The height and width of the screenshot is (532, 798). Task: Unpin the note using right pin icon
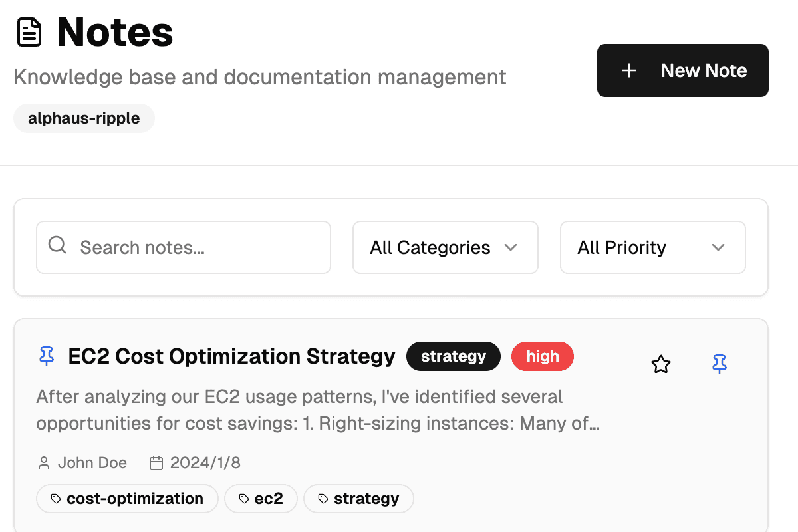[719, 364]
